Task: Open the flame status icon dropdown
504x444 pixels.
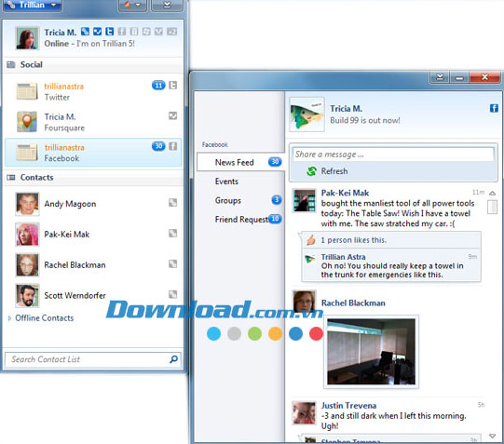Action: point(132,5)
